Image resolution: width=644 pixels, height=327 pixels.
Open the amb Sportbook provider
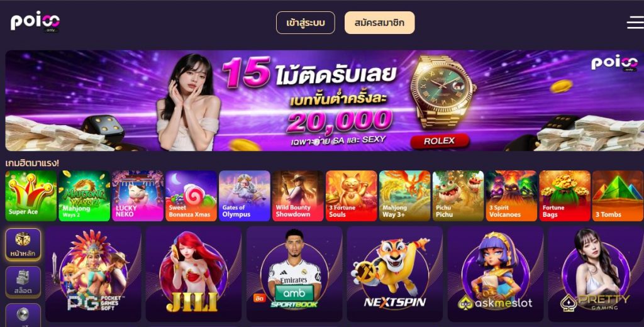click(x=294, y=274)
